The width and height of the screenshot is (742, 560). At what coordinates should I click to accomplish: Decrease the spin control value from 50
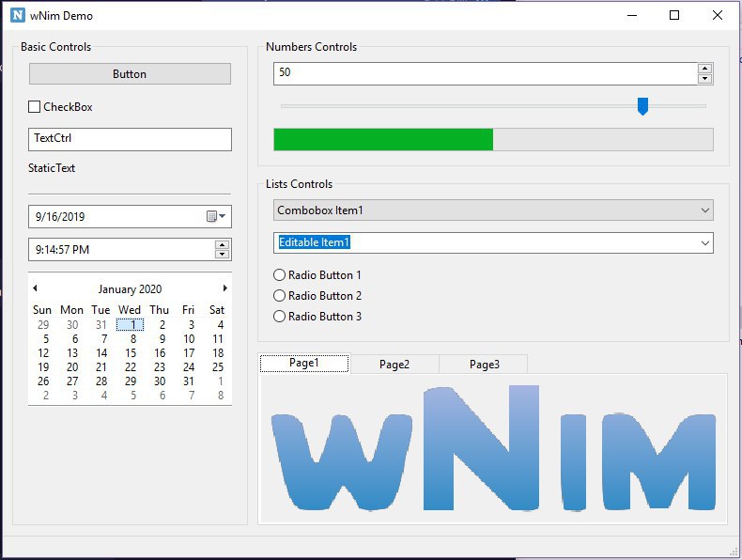coord(704,79)
